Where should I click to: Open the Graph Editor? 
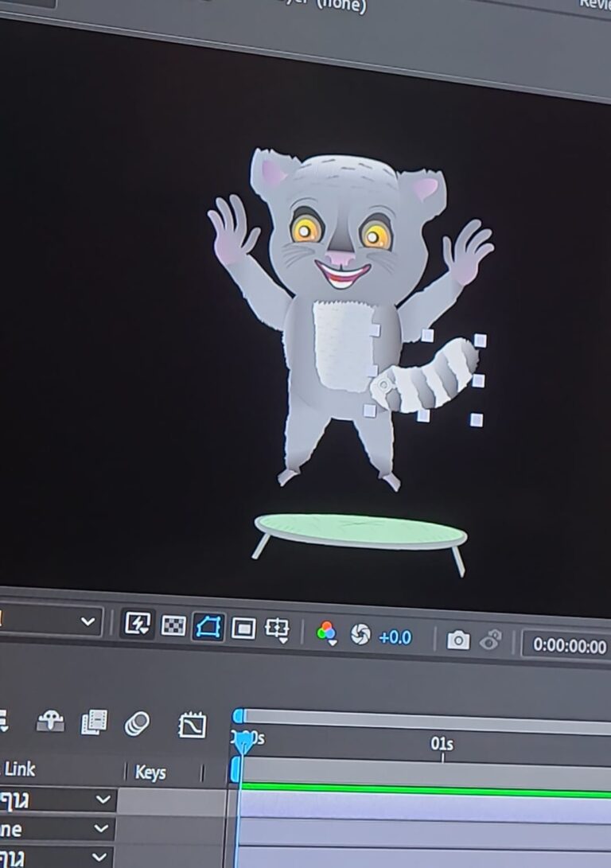click(x=193, y=725)
